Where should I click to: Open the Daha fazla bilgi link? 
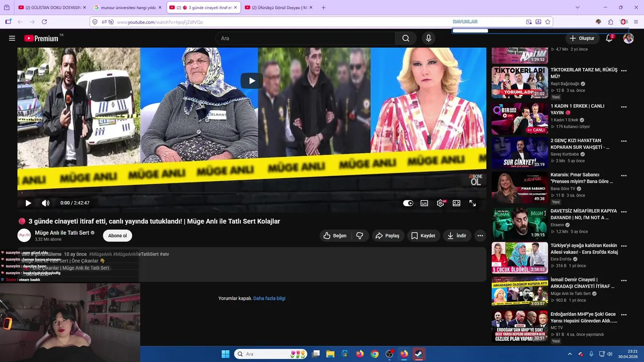[x=269, y=298]
